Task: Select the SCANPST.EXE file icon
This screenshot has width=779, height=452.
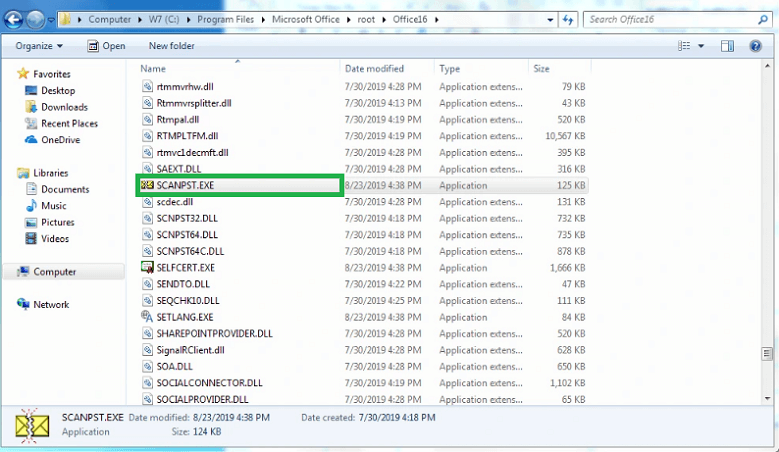Action: pos(147,185)
